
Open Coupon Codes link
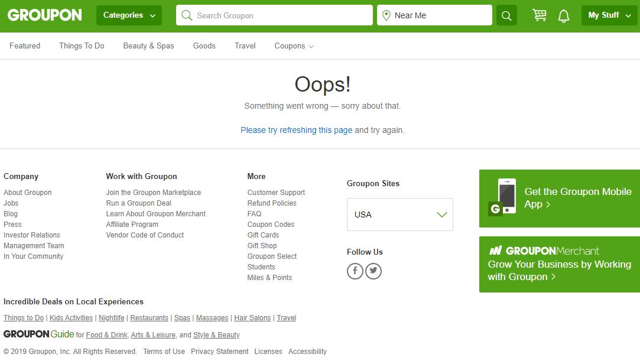coord(271,225)
